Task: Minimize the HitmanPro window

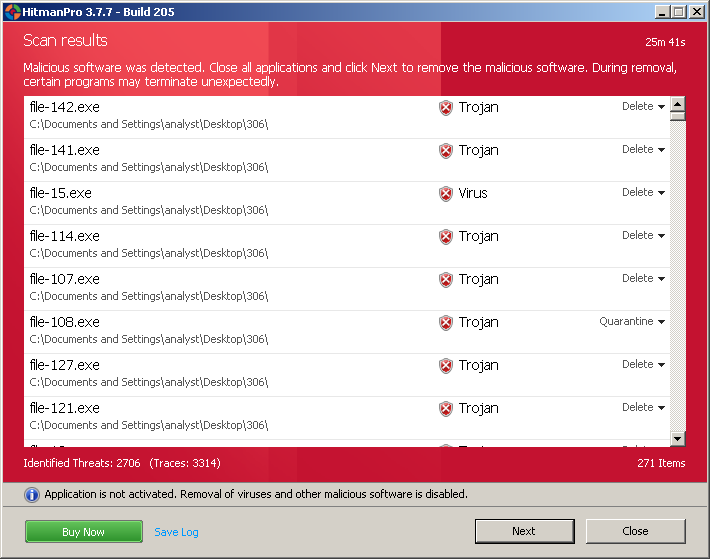Action: [662, 12]
